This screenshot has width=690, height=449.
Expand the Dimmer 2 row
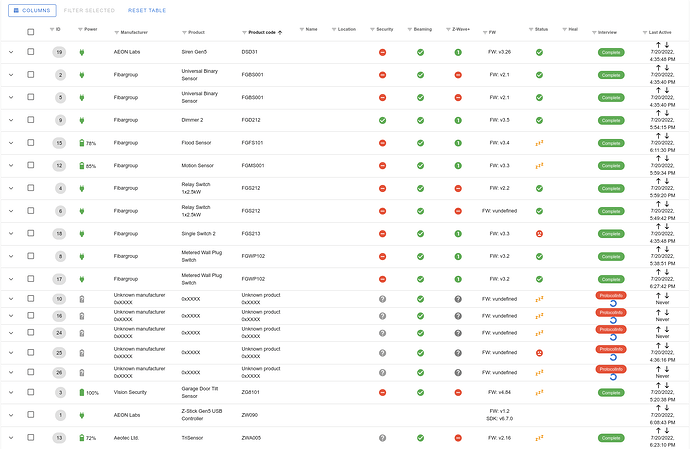point(11,120)
